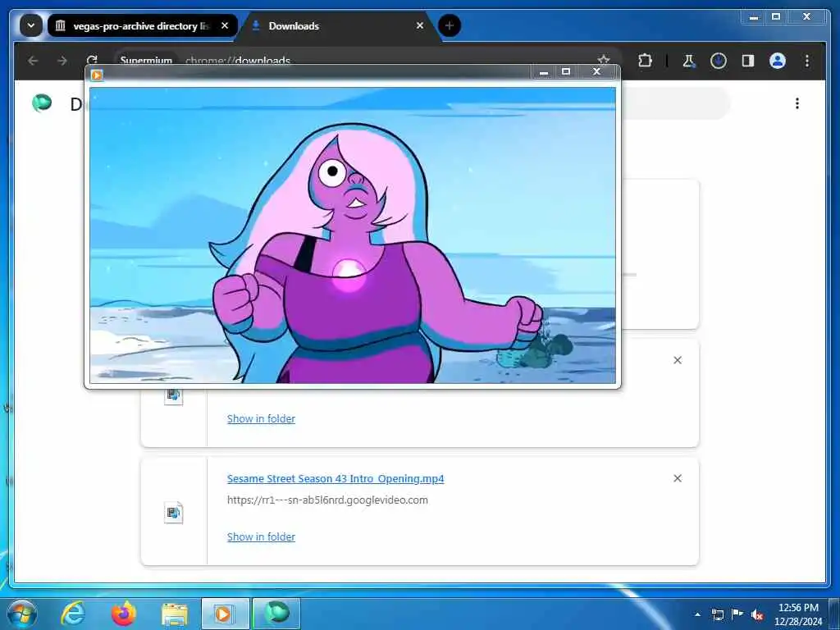The height and width of the screenshot is (630, 840).
Task: Remove Sesame Street download from list
Action: pos(677,478)
